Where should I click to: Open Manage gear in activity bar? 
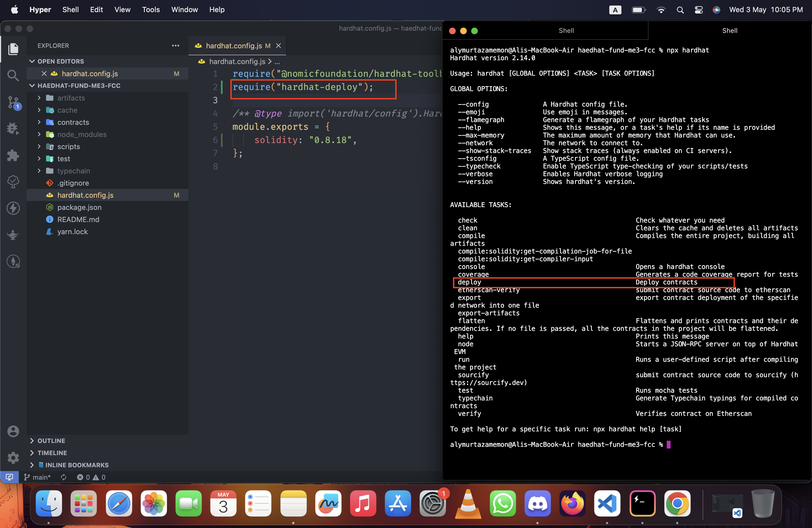click(x=13, y=457)
